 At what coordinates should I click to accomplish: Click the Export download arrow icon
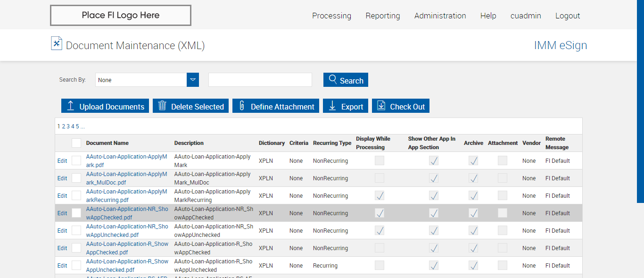(x=332, y=106)
